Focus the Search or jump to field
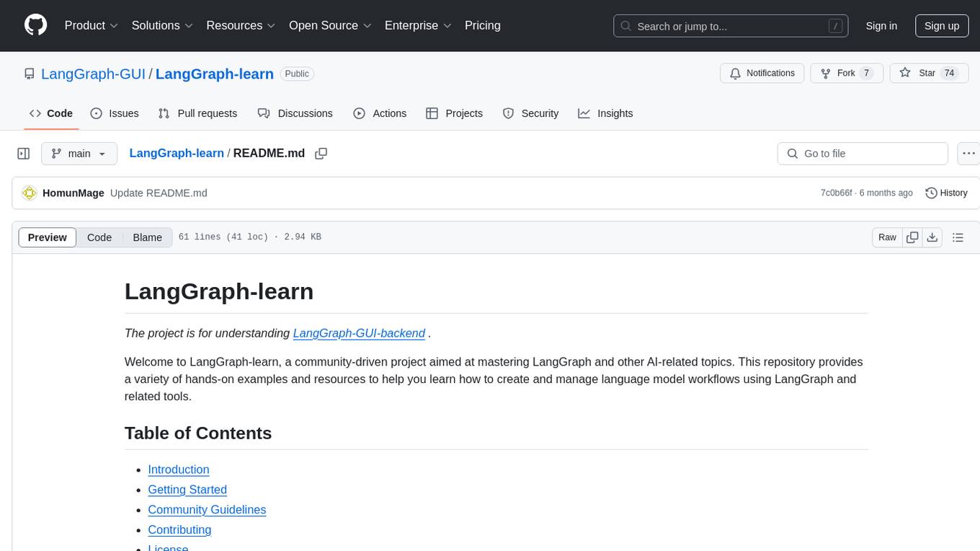Screen dimensions: 980x551 [731, 26]
